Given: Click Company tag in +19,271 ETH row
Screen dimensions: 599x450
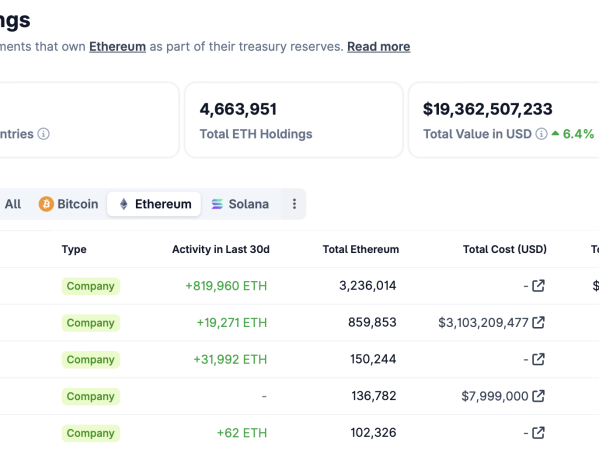Looking at the screenshot, I should point(91,323).
